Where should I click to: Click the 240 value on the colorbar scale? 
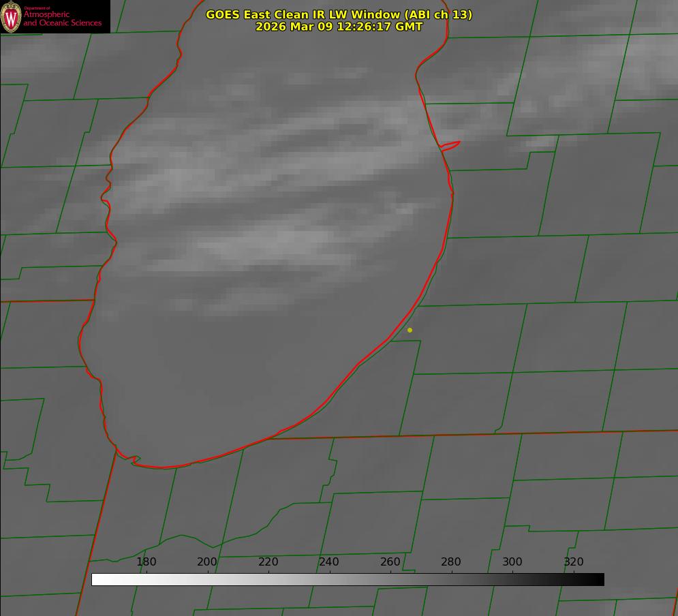[329, 561]
